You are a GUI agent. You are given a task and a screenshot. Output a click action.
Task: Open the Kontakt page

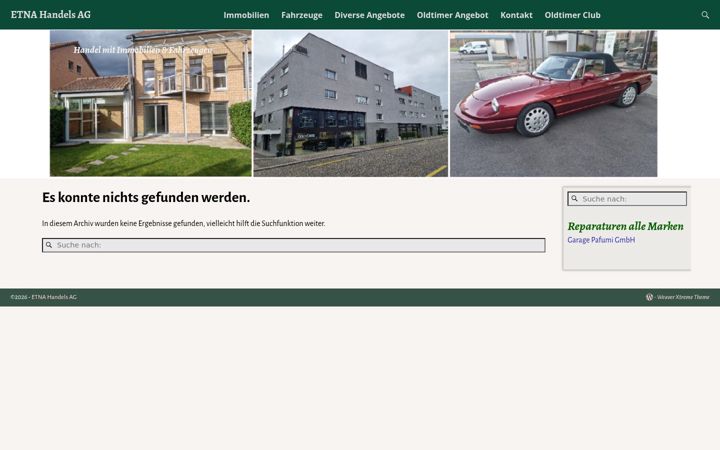pos(516,15)
